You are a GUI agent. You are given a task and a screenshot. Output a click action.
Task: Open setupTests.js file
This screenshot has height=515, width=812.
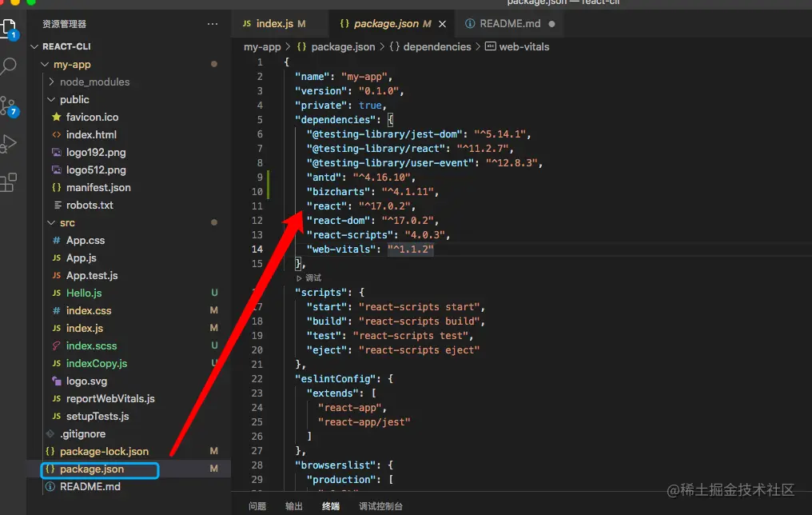point(98,417)
